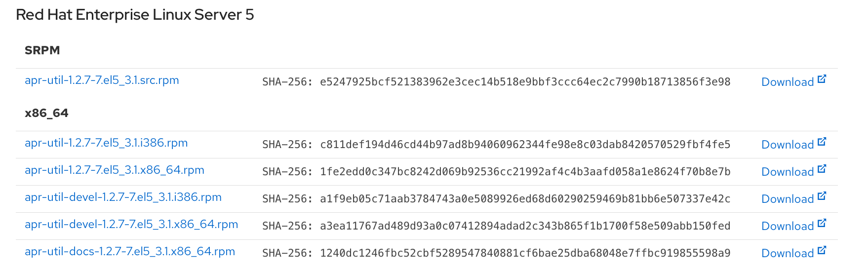Open apr-util-1.2.7-7.el5_3.1.x86_64.rpm package link
The width and height of the screenshot is (868, 269).
(x=115, y=170)
